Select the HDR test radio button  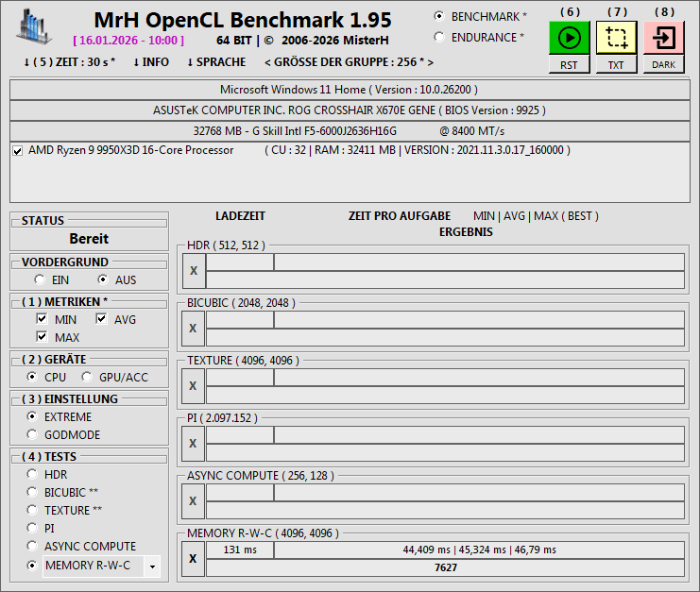(x=32, y=474)
